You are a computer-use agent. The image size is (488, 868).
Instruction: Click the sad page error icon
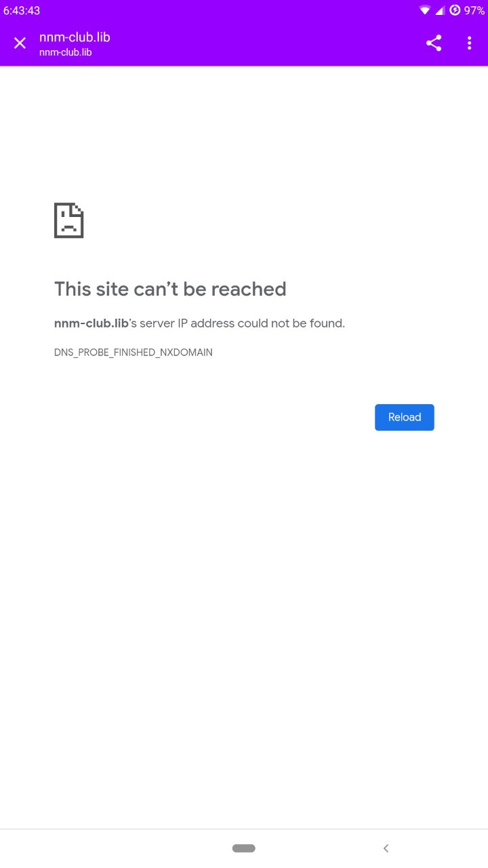click(69, 220)
